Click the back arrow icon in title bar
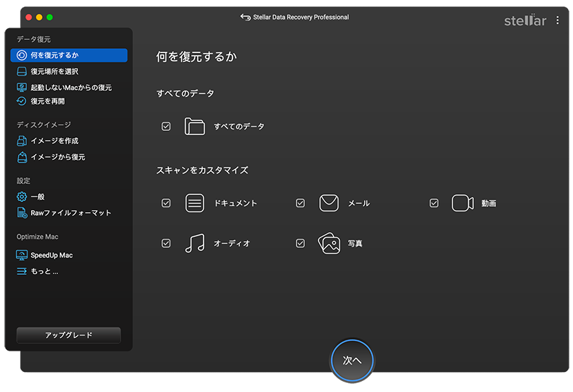Viewport: 573px width, 392px height. [x=245, y=17]
